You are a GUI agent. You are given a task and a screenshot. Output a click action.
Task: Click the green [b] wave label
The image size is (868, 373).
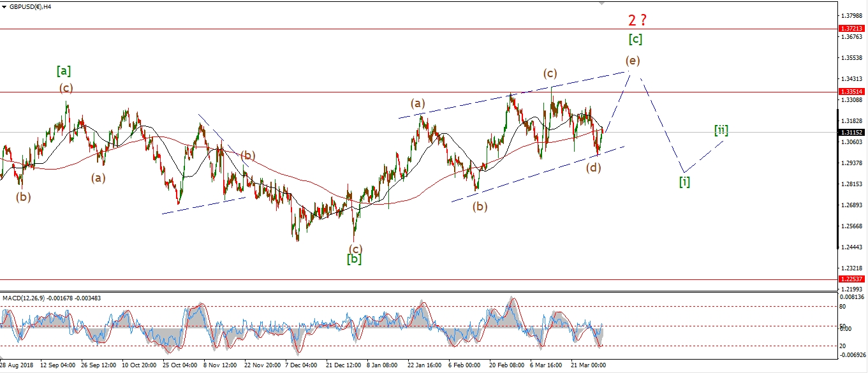click(x=354, y=260)
